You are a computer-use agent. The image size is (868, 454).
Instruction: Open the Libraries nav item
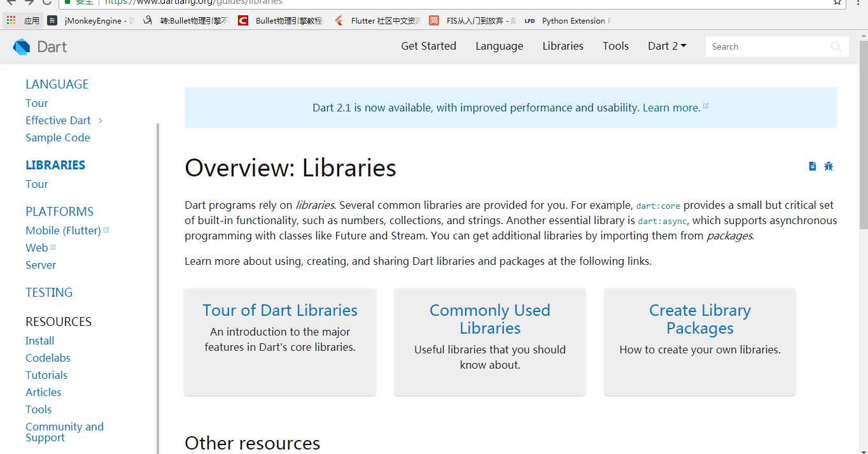click(x=563, y=46)
